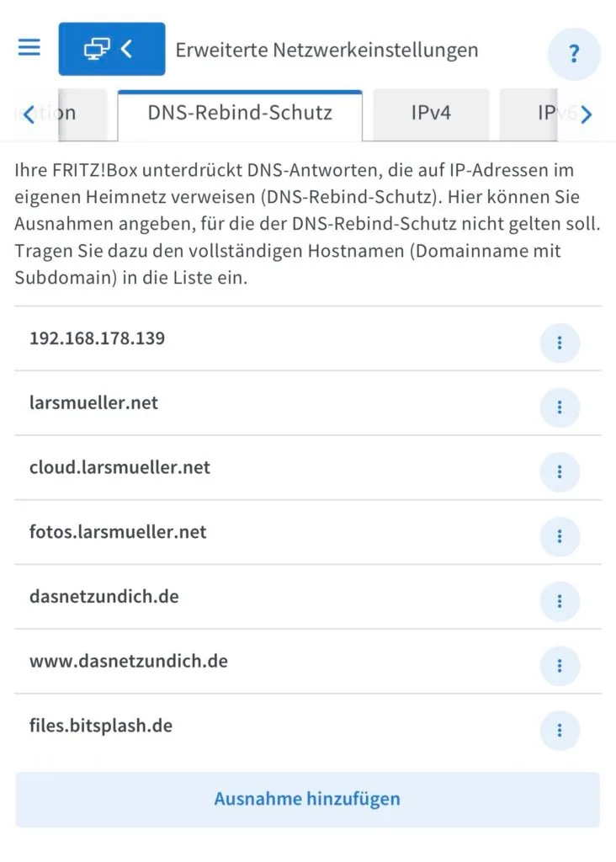The image size is (616, 862).
Task: Select the DNS-Rebind-Schutz tab
Action: coord(240,114)
